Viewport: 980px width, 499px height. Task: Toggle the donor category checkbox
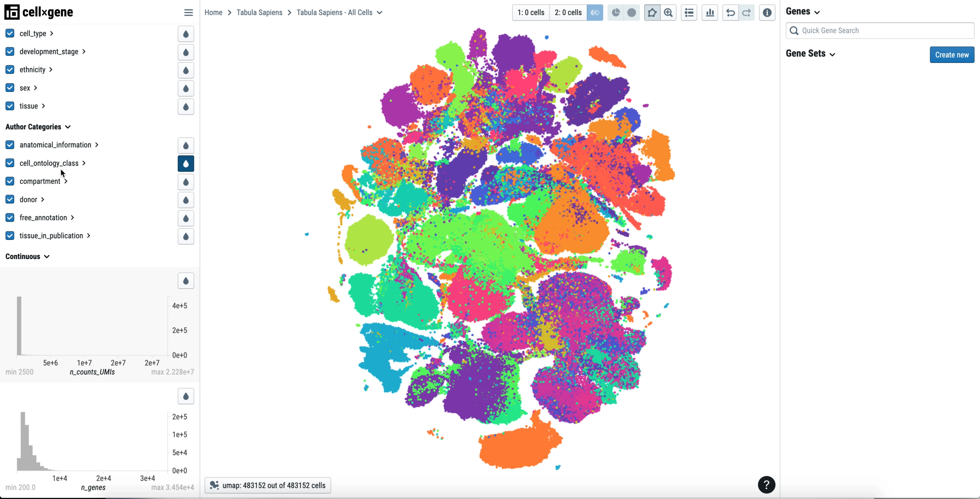pyautogui.click(x=10, y=199)
